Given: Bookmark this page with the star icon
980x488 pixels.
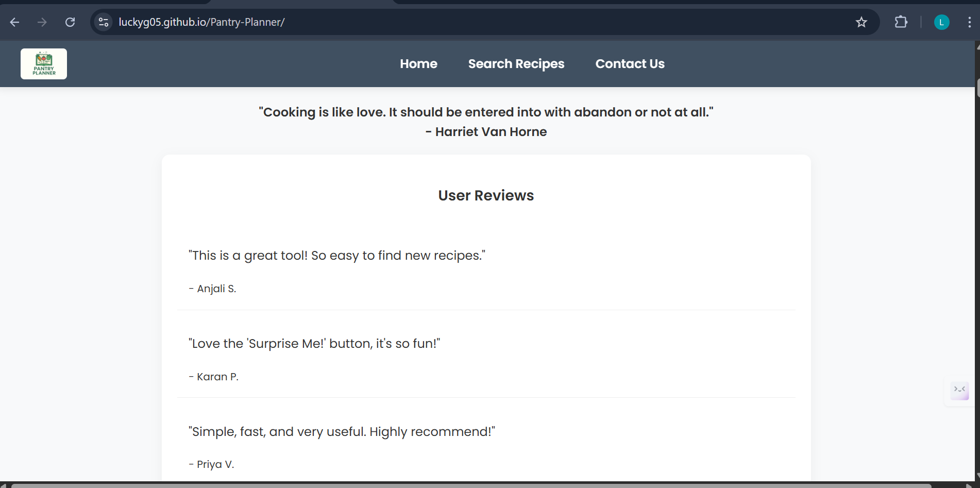Looking at the screenshot, I should tap(861, 22).
